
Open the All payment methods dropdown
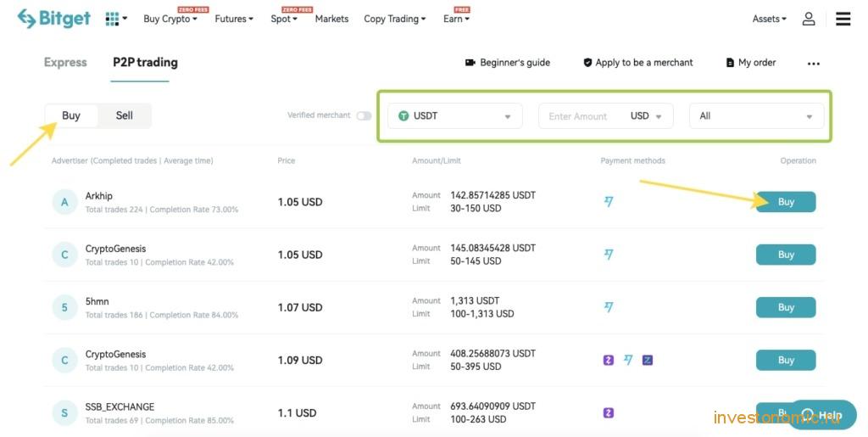(756, 115)
